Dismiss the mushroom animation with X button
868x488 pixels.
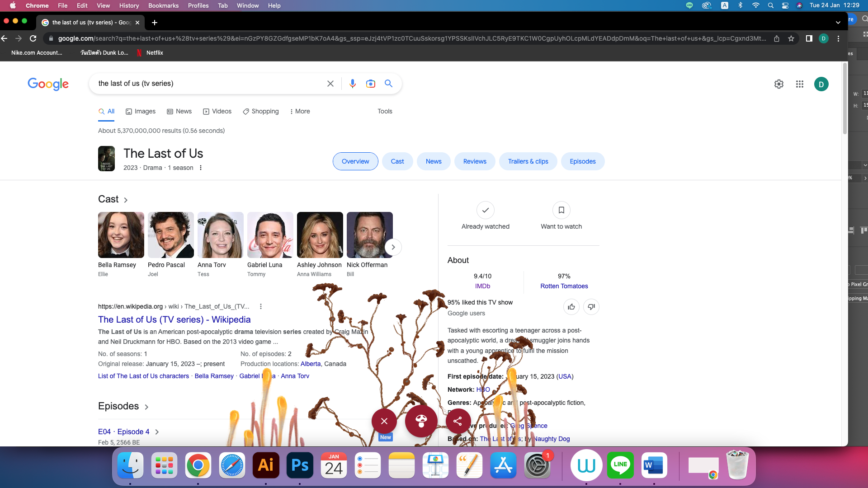[384, 421]
